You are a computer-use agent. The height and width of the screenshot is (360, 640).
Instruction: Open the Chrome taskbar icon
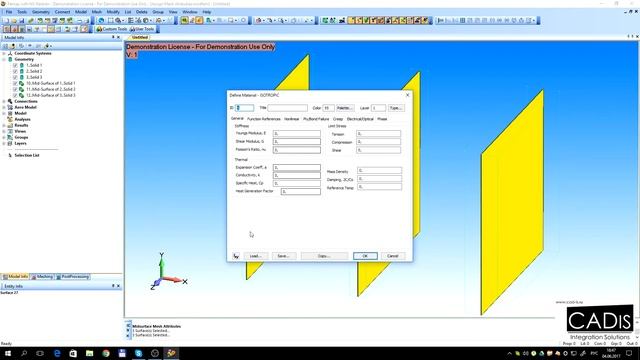click(106, 353)
